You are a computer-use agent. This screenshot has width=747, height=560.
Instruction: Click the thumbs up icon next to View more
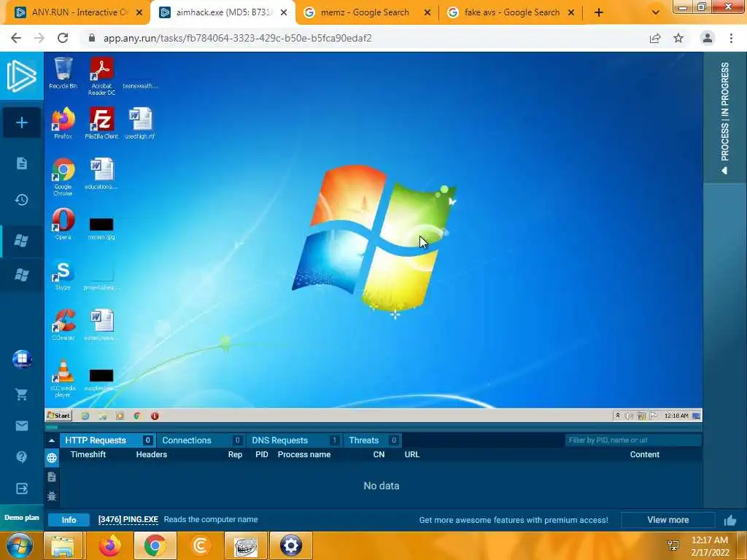pyautogui.click(x=730, y=520)
